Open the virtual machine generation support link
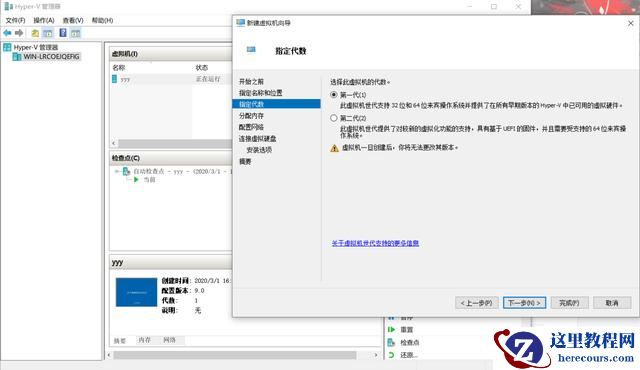640x370 pixels. pyautogui.click(x=375, y=243)
